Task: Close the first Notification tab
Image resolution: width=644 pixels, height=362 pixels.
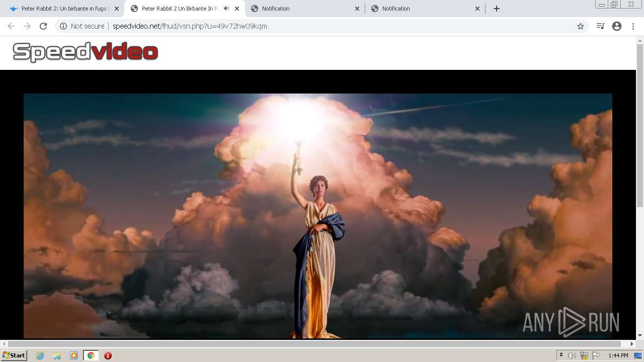Action: [x=357, y=9]
